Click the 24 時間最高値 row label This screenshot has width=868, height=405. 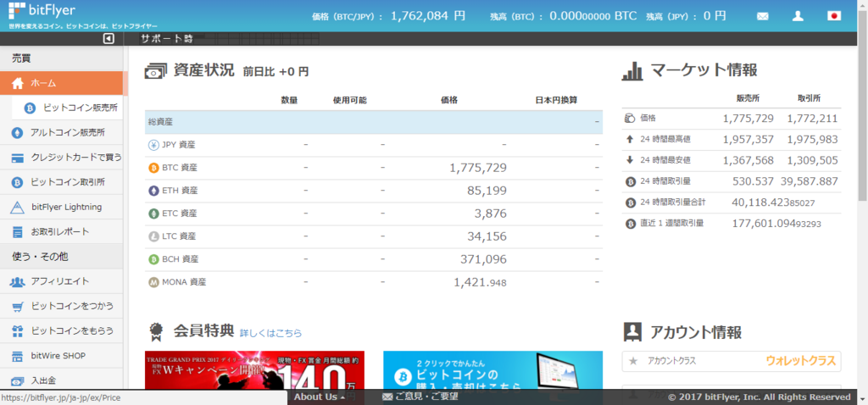pyautogui.click(x=665, y=139)
